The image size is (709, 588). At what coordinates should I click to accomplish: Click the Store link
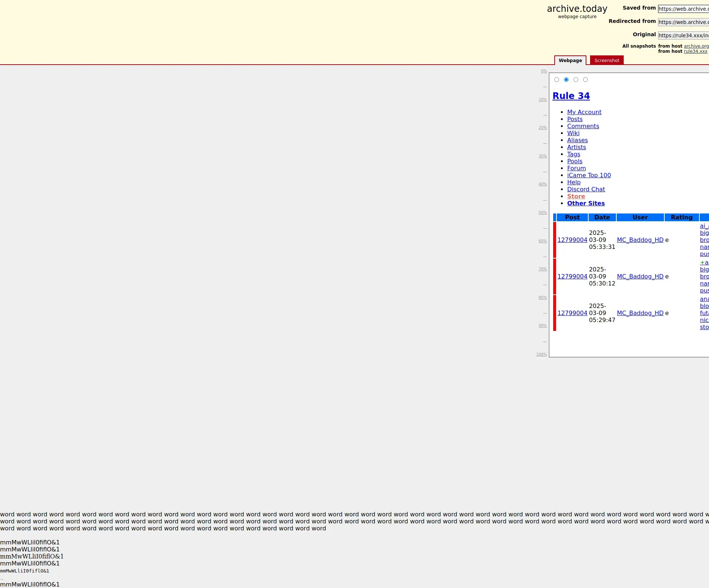(576, 196)
